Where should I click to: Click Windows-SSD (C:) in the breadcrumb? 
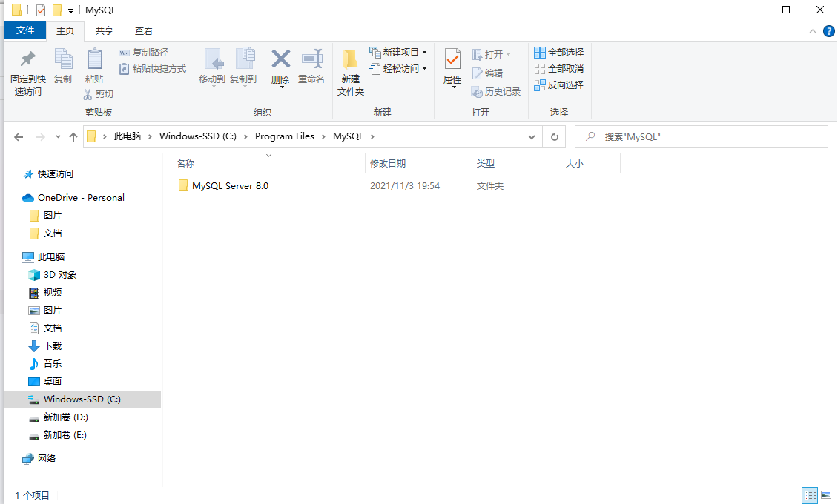198,136
